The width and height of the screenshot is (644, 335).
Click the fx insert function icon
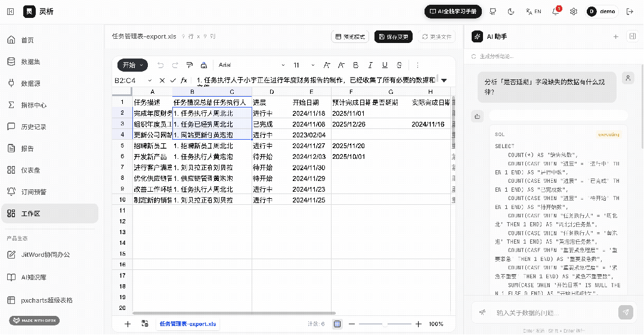tap(184, 80)
